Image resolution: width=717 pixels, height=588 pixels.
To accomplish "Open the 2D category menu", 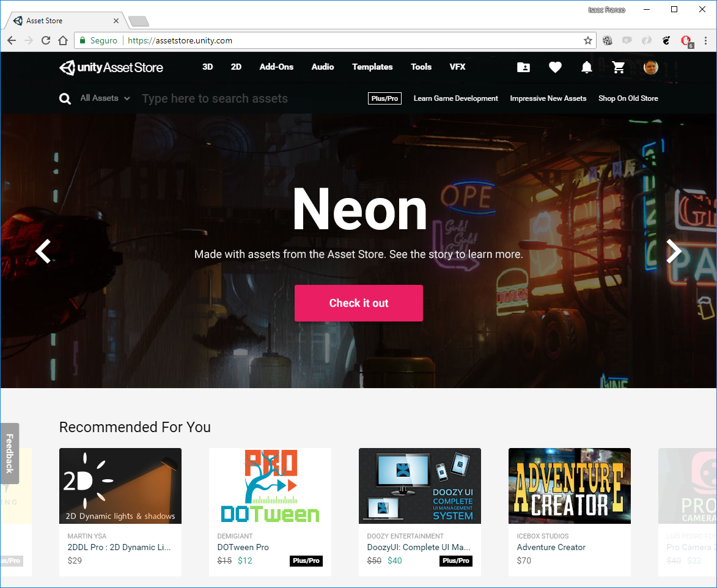I will [236, 67].
